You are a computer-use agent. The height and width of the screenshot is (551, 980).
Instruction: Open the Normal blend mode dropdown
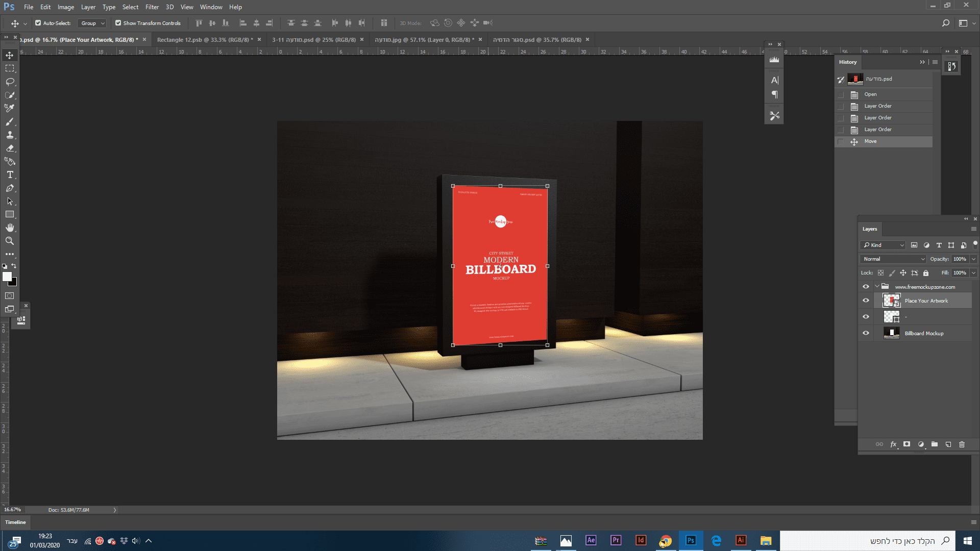893,259
